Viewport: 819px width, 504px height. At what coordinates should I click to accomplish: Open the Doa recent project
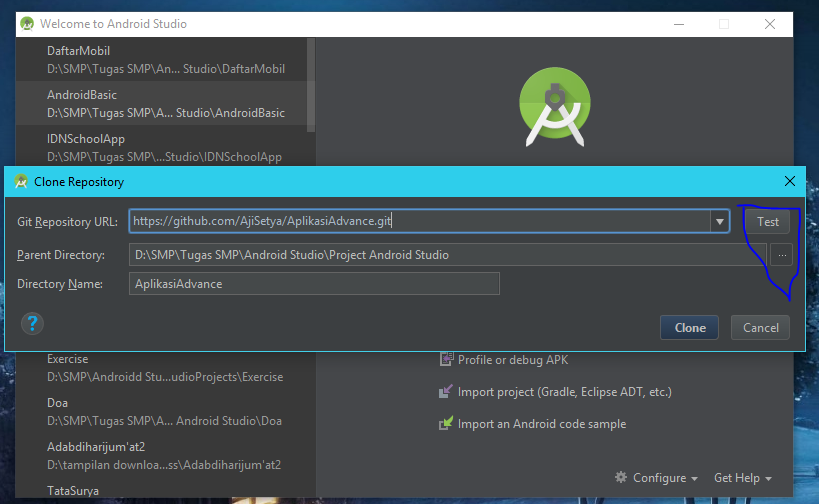pyautogui.click(x=166, y=412)
